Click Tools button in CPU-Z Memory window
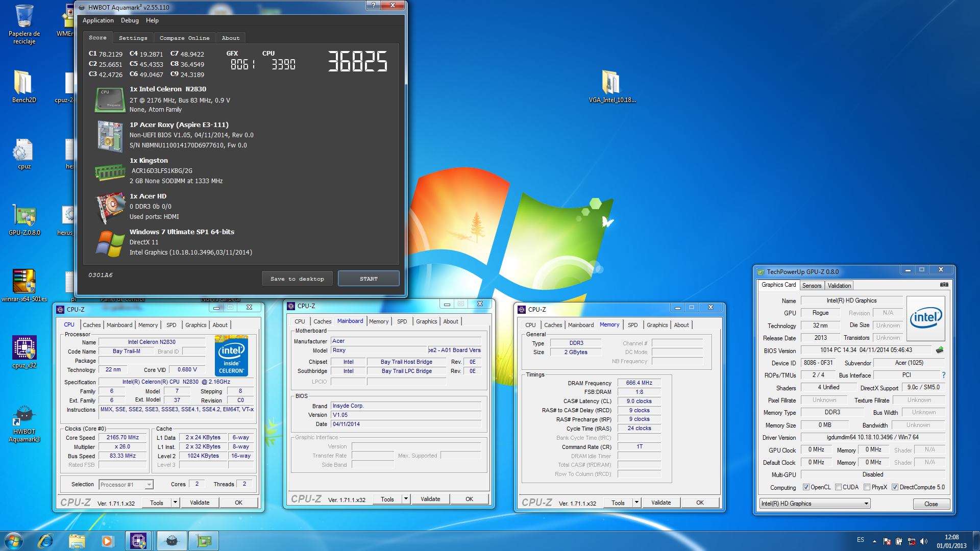The image size is (980, 551). pos(618,503)
